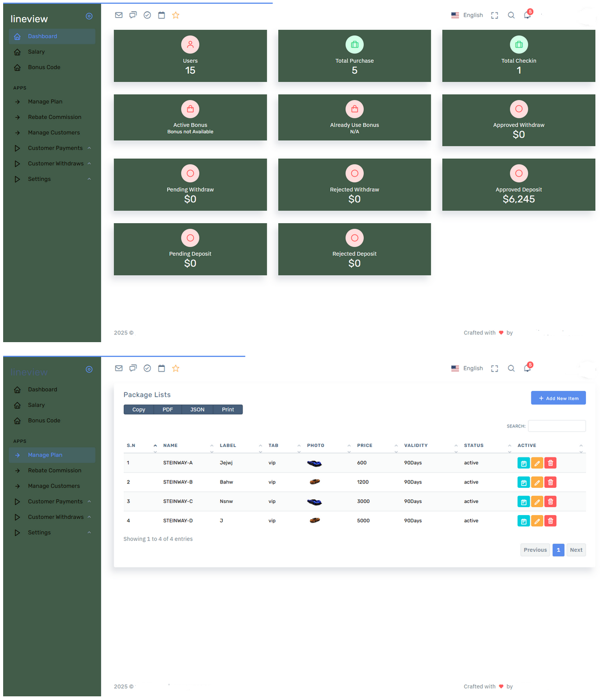Open details for STEINWAY-B via the teal clipboard icon
Image resolution: width=600 pixels, height=700 pixels.
pyautogui.click(x=523, y=482)
